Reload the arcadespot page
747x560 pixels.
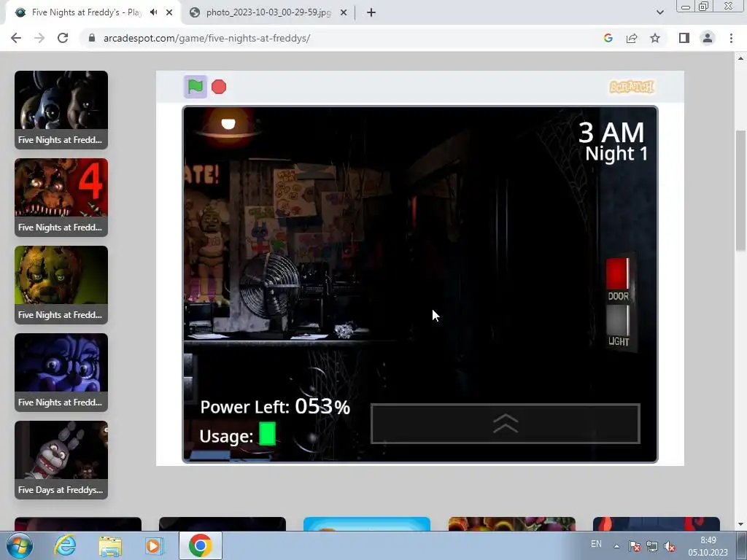coord(63,38)
